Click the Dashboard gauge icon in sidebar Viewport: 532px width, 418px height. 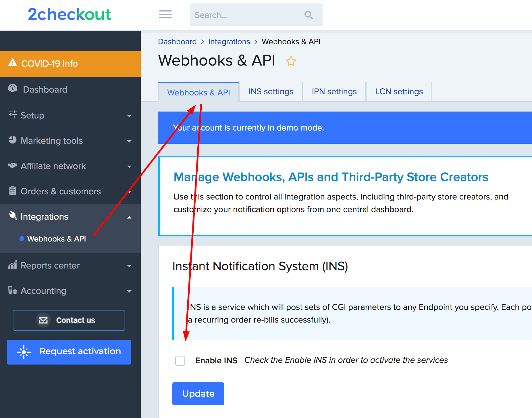[x=13, y=89]
